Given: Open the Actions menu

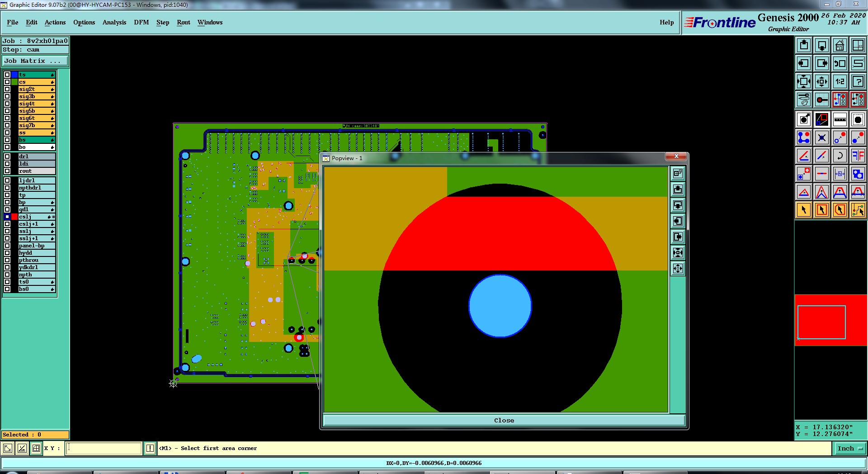Looking at the screenshot, I should click(x=55, y=22).
